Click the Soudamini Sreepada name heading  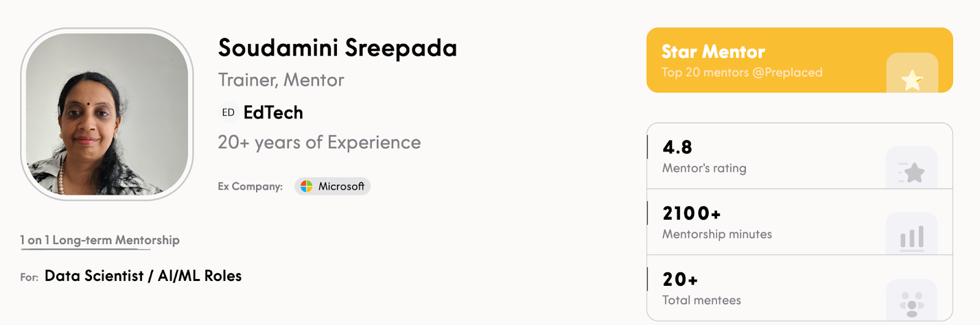[337, 48]
